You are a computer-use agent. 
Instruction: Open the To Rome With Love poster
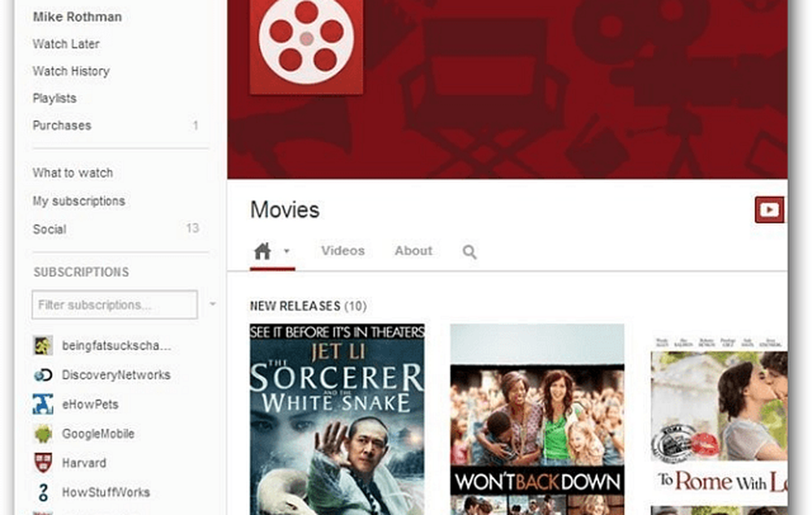(719, 425)
